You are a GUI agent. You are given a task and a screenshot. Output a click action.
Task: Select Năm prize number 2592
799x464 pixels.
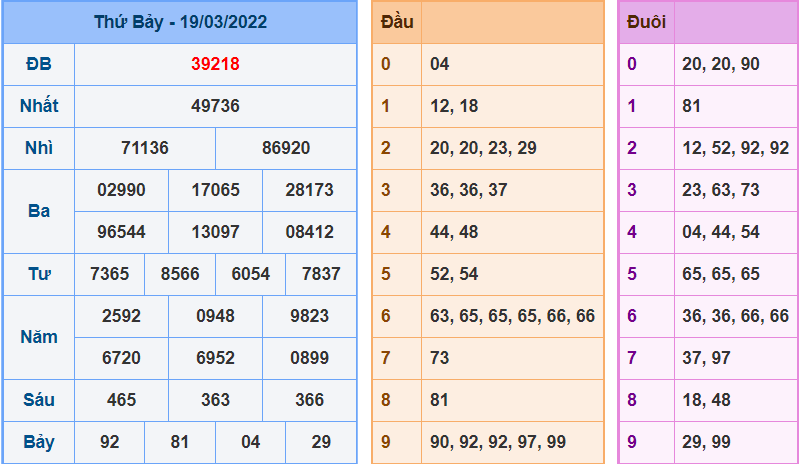121,316
